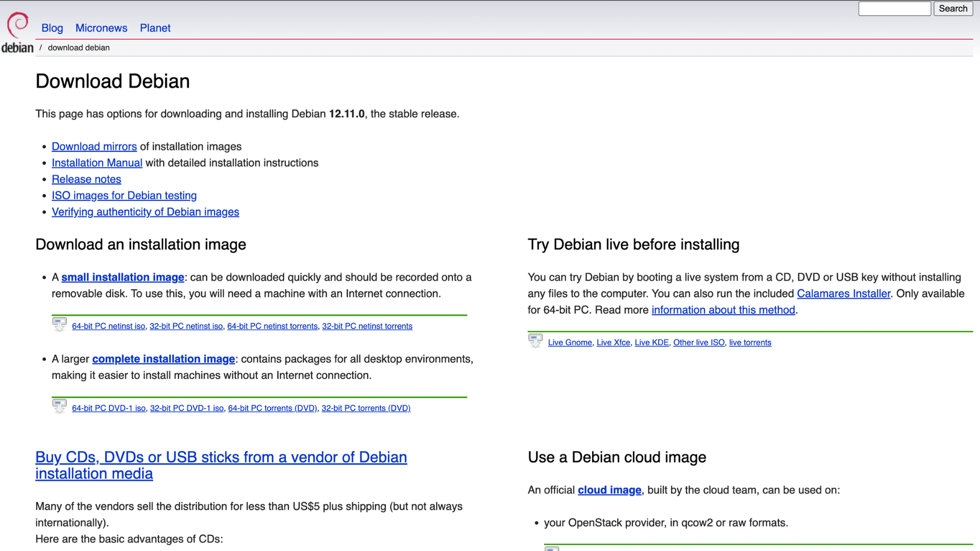This screenshot has height=551, width=980.
Task: Download the 64-bit PC netinst iso
Action: (109, 326)
